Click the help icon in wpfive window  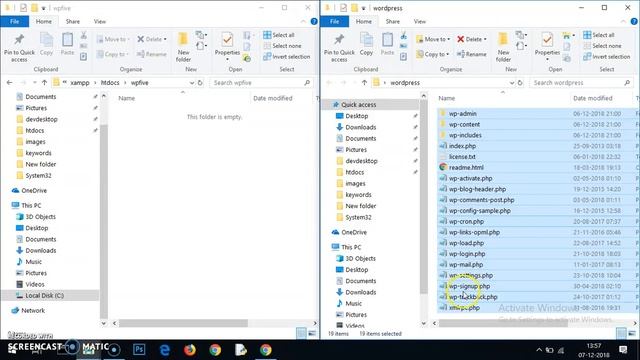click(x=314, y=22)
